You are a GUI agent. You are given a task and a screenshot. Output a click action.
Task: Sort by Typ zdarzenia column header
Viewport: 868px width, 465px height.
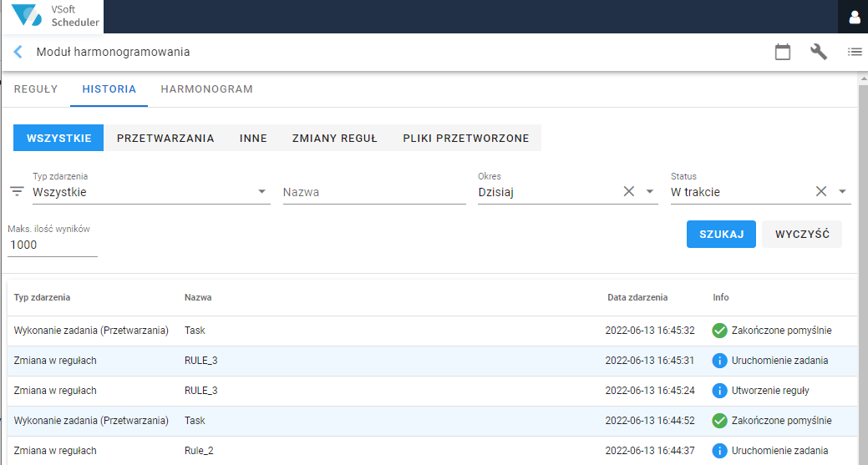[x=42, y=297]
